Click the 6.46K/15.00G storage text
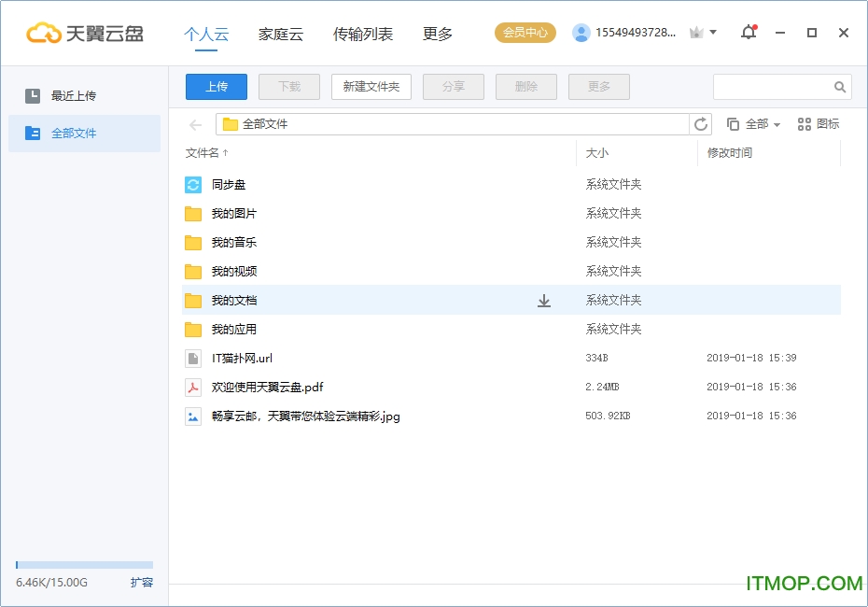Screen dimensions: 868x607 (x=51, y=583)
